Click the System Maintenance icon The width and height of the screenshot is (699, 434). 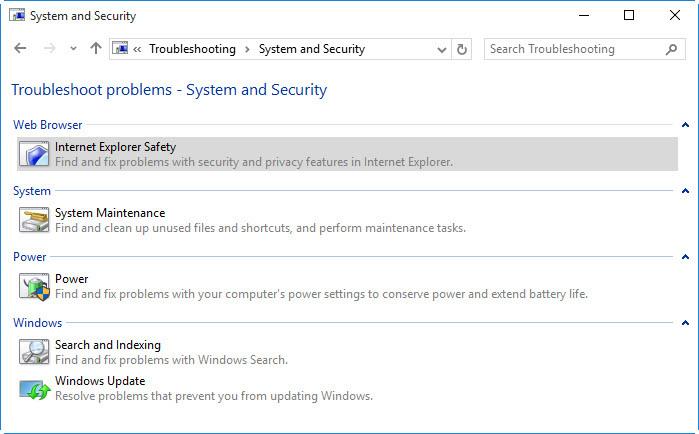tap(35, 220)
